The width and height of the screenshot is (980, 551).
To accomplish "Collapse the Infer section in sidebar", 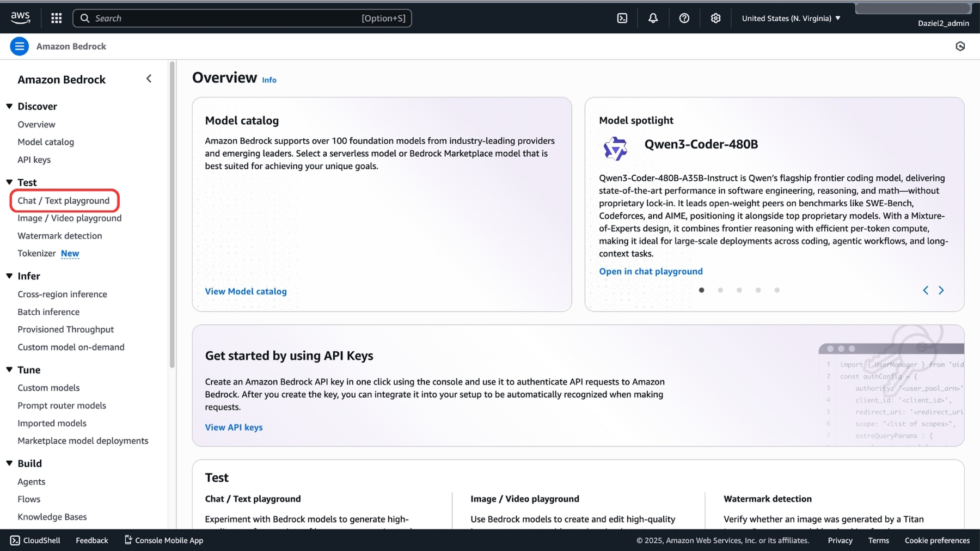I will click(x=9, y=276).
